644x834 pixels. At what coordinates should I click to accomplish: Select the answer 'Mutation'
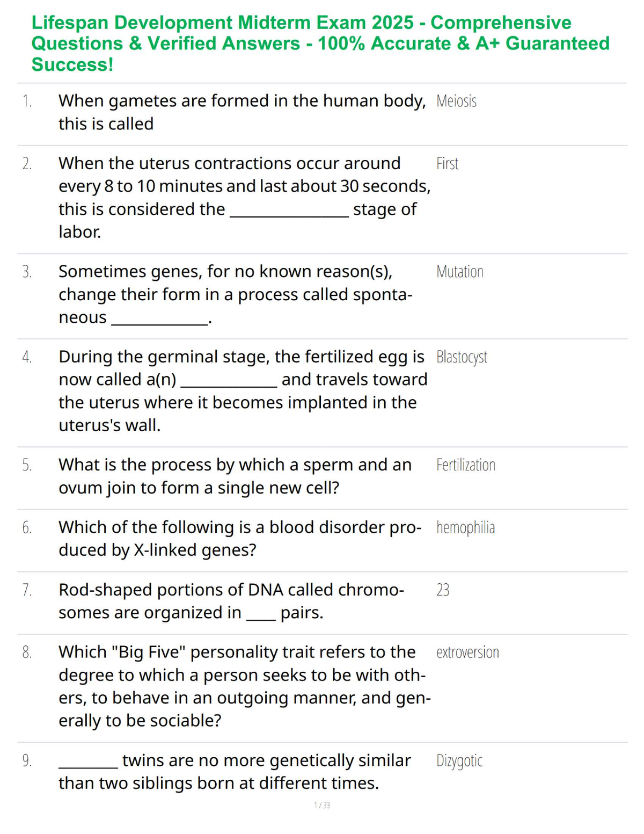[x=460, y=272]
